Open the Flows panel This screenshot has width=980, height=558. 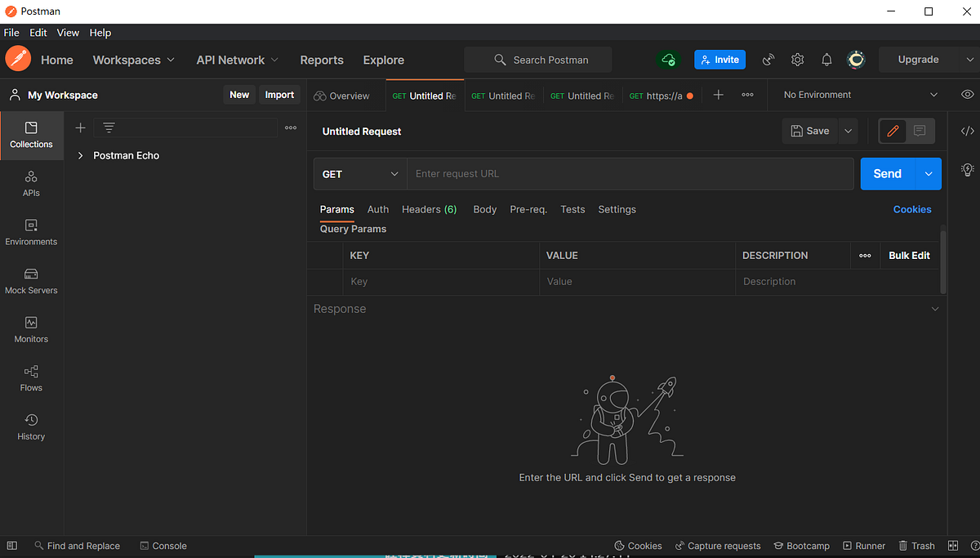pos(31,378)
